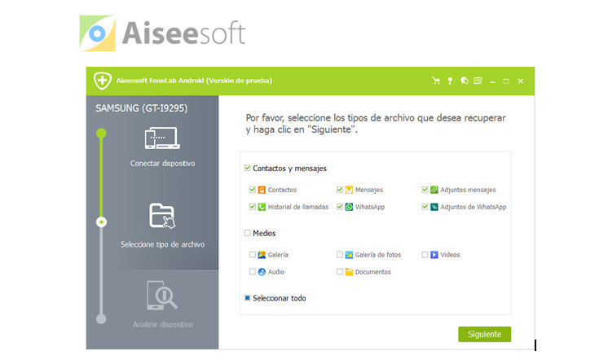Click the Adjuntos de WhatsApp label
Screen dimensions: 608x364
pyautogui.click(x=474, y=207)
